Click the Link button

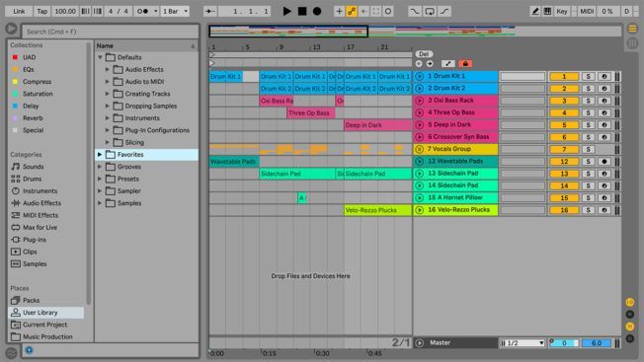(x=19, y=11)
